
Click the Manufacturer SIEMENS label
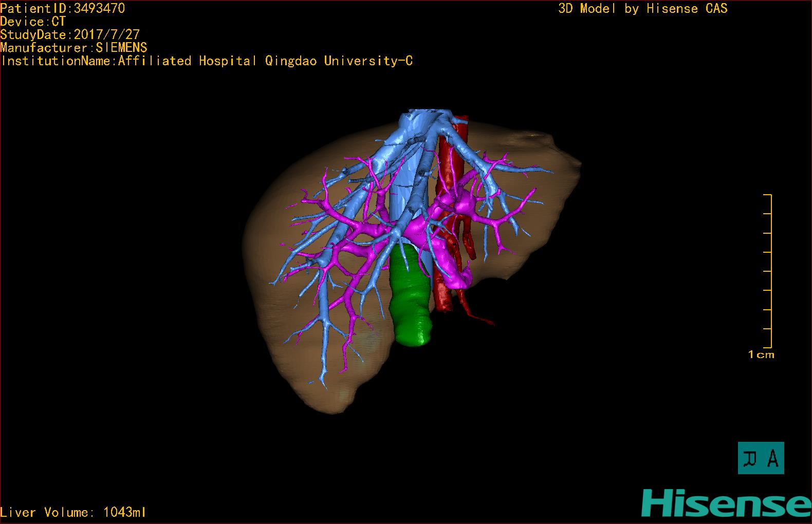[x=73, y=48]
